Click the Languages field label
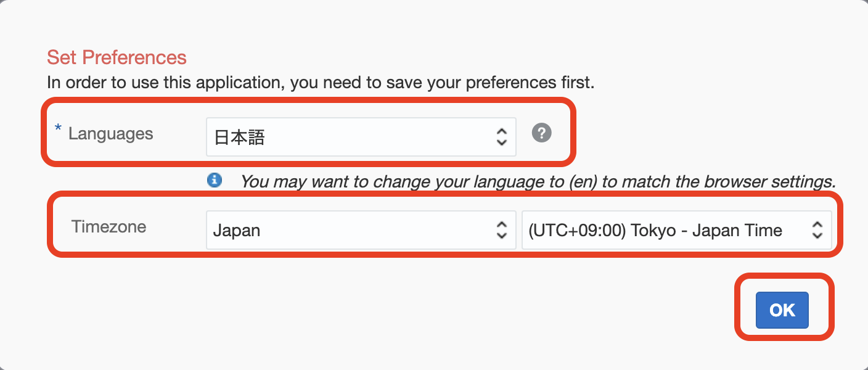The width and height of the screenshot is (868, 370). pyautogui.click(x=110, y=133)
